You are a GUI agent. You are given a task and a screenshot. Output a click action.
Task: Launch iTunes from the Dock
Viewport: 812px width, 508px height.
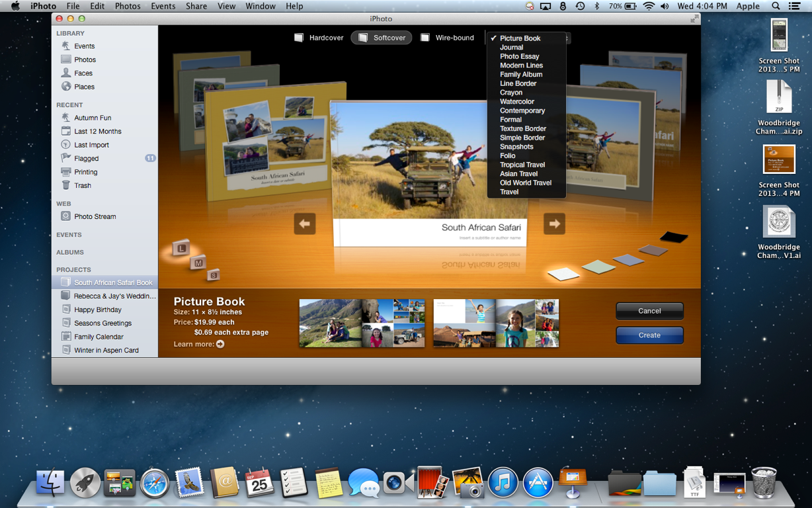coord(503,483)
